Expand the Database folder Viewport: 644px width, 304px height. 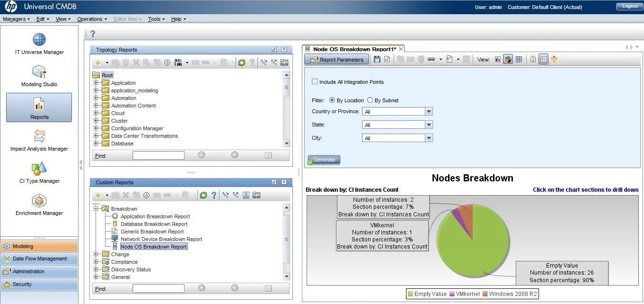pos(96,143)
